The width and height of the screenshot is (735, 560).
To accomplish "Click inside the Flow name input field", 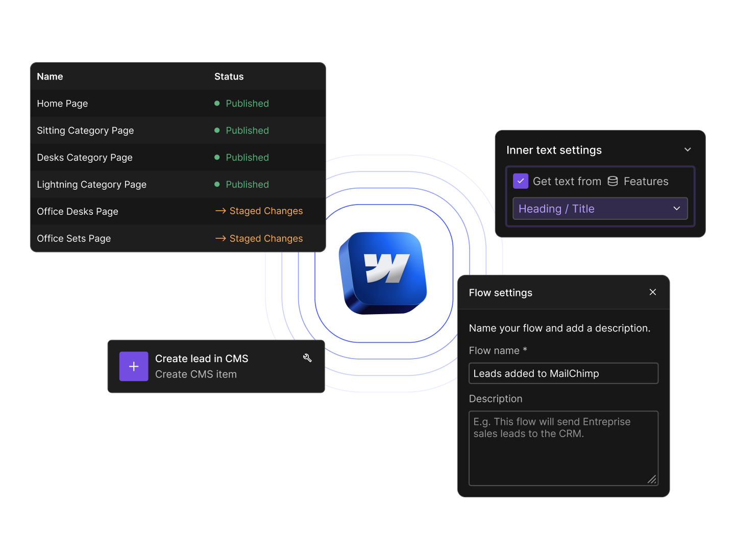I will (x=563, y=373).
